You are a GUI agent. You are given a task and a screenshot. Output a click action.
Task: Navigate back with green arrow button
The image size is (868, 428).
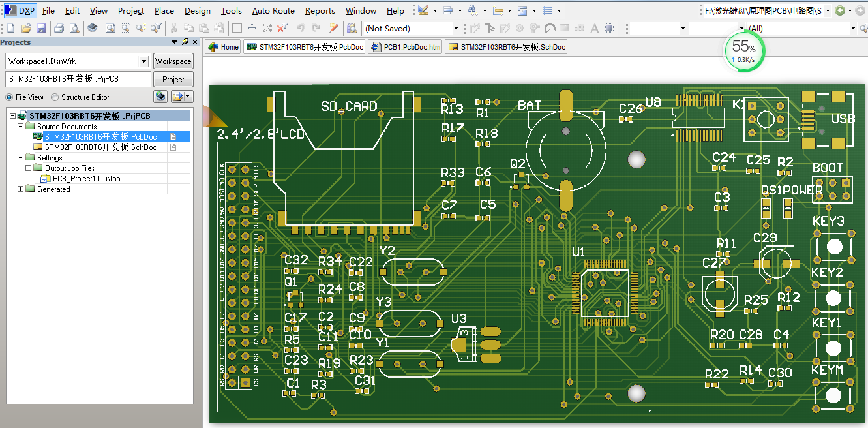click(841, 10)
